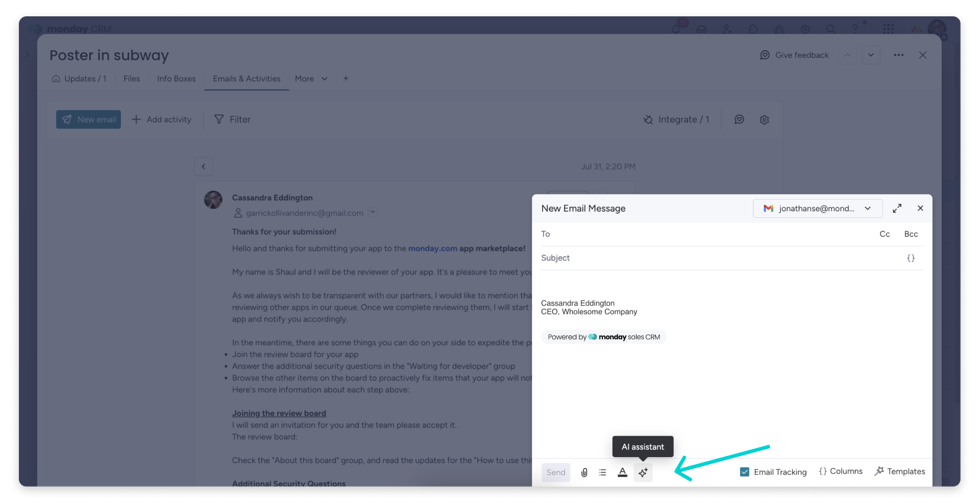
Task: Focus the Subject input field
Action: pyautogui.click(x=720, y=258)
